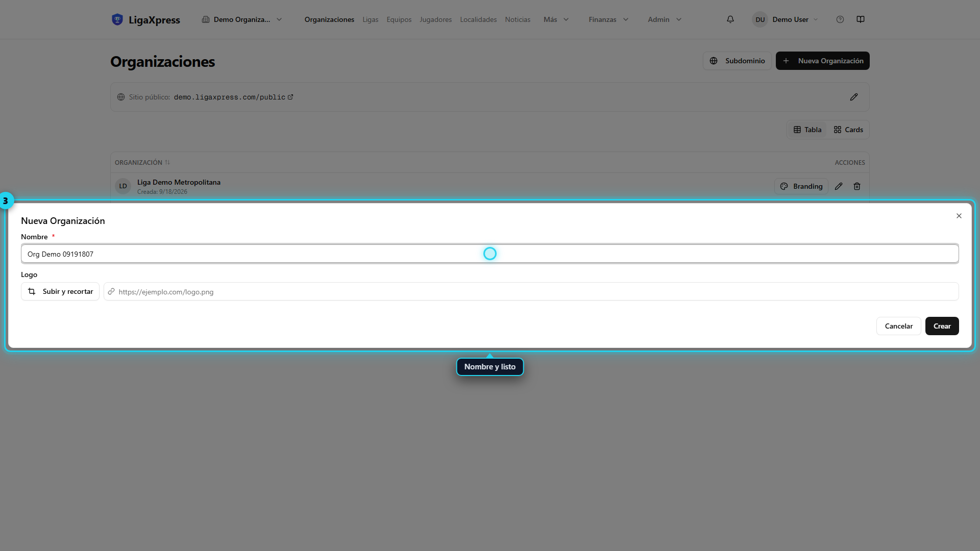980x551 pixels.
Task: Switch to Tabla view
Action: pyautogui.click(x=807, y=130)
